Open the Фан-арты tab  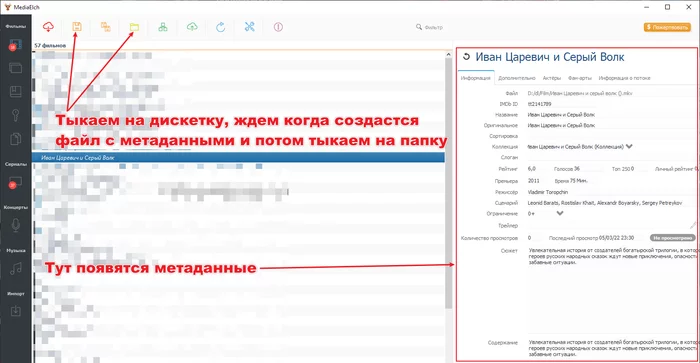[579, 78]
